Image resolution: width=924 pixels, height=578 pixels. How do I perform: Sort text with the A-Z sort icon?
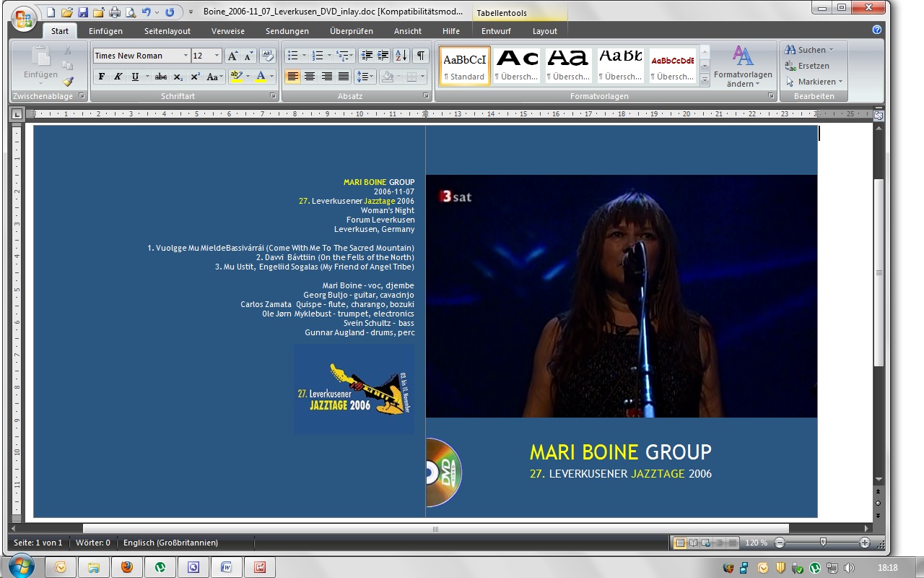[x=401, y=56]
